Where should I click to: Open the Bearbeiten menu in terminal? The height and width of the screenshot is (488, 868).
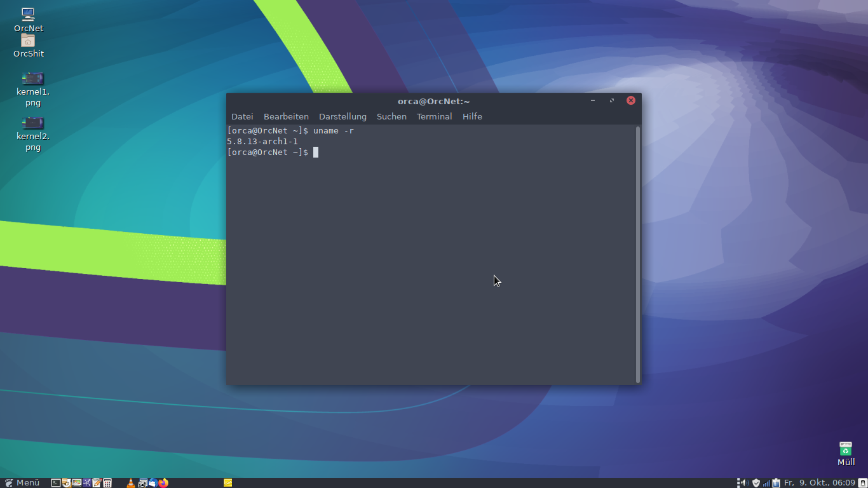[286, 116]
